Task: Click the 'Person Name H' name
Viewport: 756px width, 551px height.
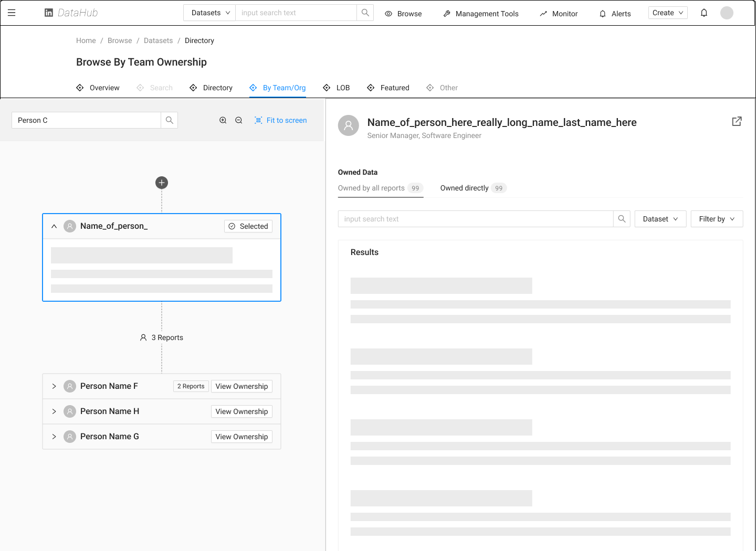Action: [x=110, y=411]
